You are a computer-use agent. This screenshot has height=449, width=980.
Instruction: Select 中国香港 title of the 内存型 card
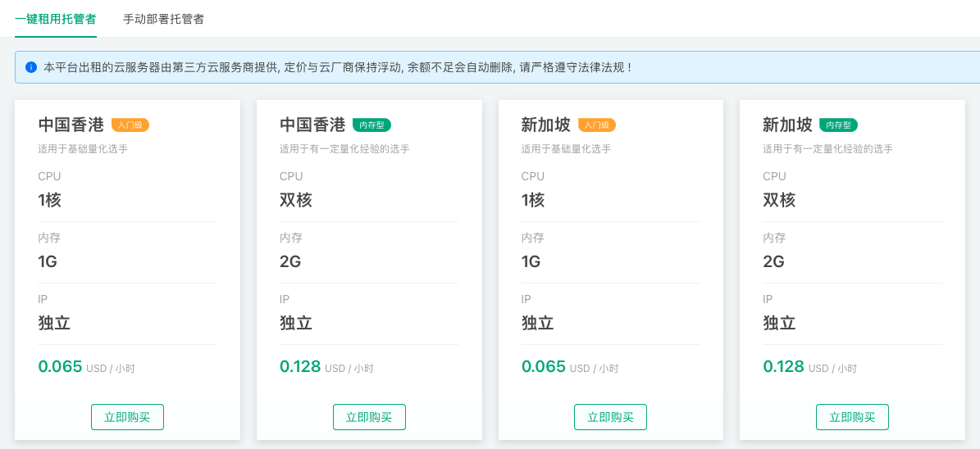(x=312, y=125)
